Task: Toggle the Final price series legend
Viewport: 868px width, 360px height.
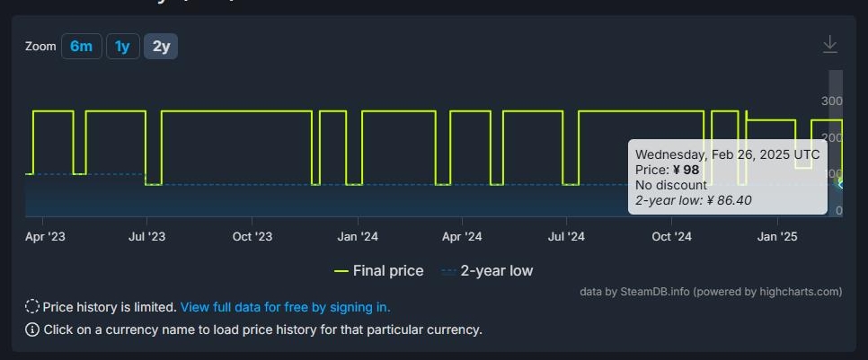Action: [379, 271]
